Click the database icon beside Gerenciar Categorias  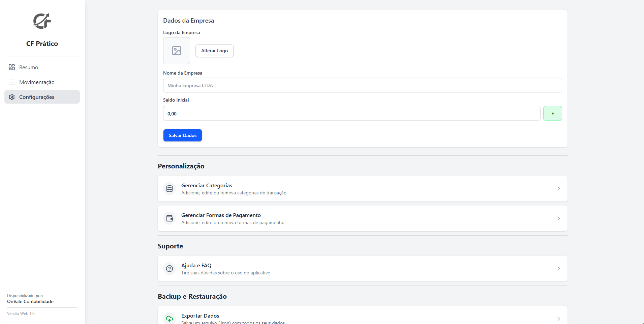click(170, 189)
